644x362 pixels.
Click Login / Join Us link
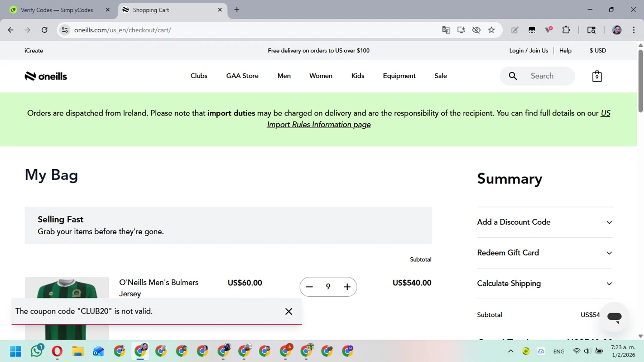click(529, 51)
